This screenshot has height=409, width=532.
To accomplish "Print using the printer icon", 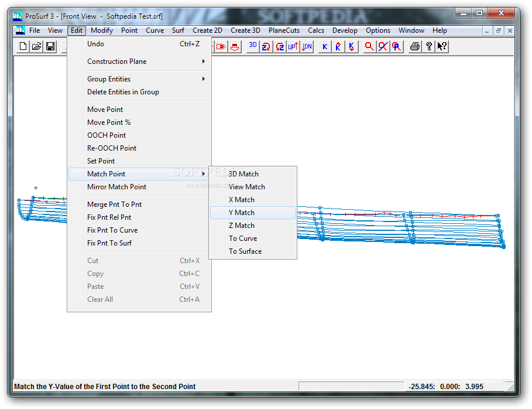I will [414, 46].
